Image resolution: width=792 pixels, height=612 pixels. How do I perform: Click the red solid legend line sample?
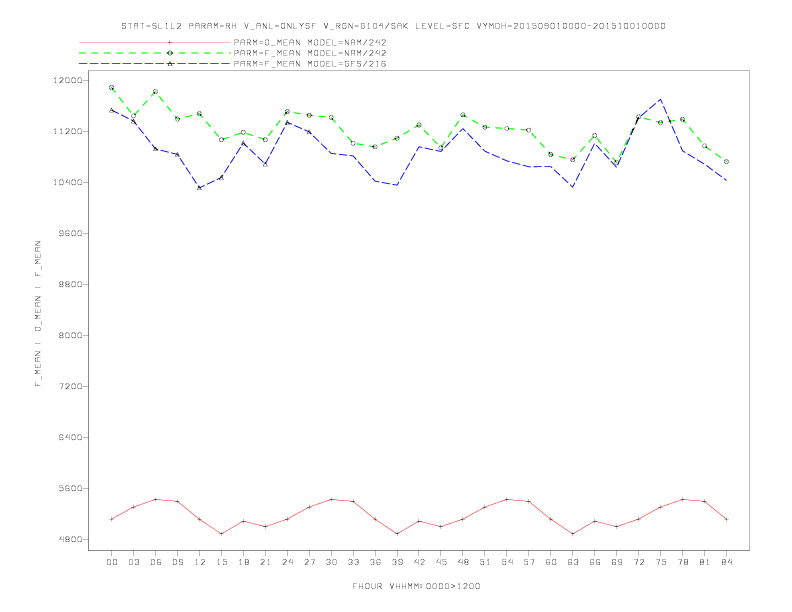coord(155,42)
